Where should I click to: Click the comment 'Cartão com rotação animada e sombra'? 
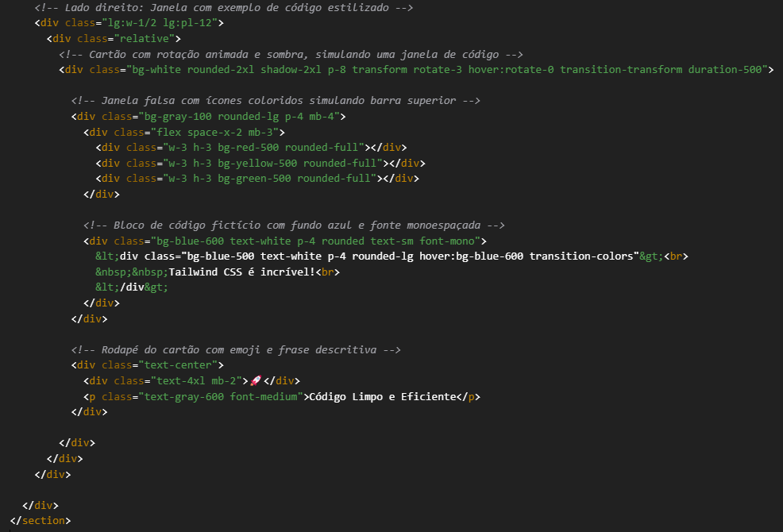(x=291, y=54)
